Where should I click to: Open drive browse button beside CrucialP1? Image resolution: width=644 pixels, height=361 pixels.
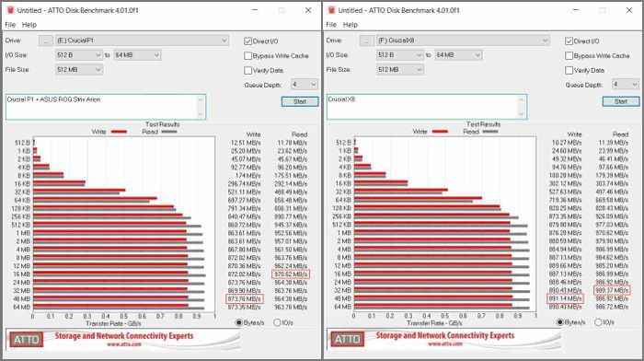pyautogui.click(x=46, y=41)
